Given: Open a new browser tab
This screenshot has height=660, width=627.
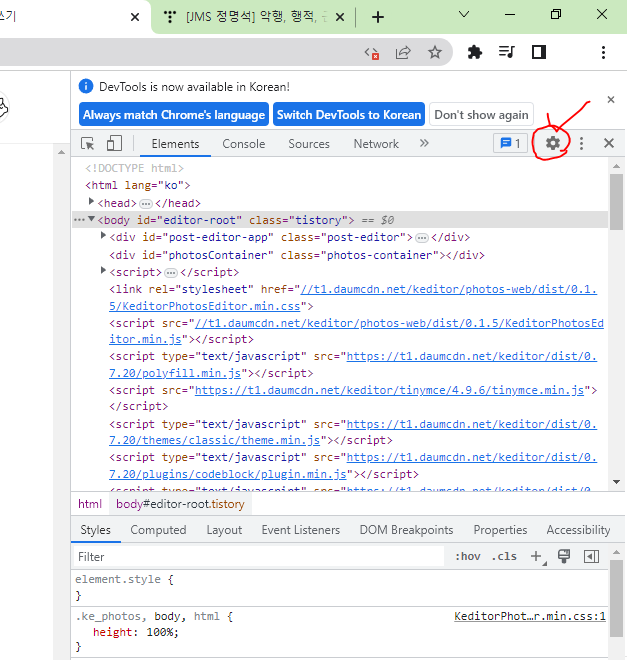Looking at the screenshot, I should [x=378, y=17].
